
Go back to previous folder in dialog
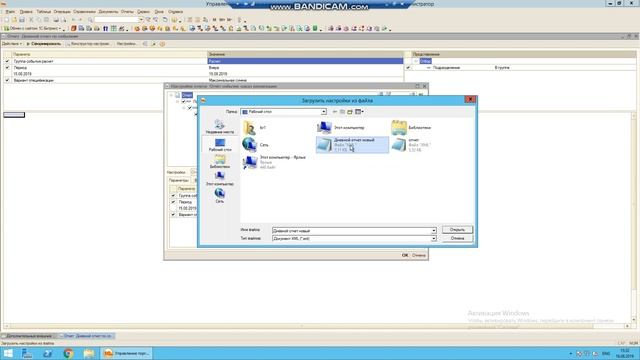pos(335,111)
